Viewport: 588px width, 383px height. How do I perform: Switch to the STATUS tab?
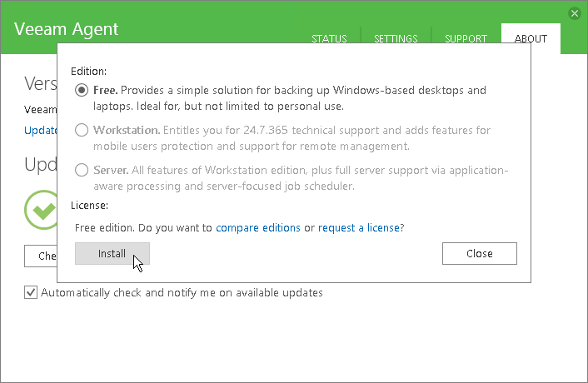pyautogui.click(x=329, y=39)
